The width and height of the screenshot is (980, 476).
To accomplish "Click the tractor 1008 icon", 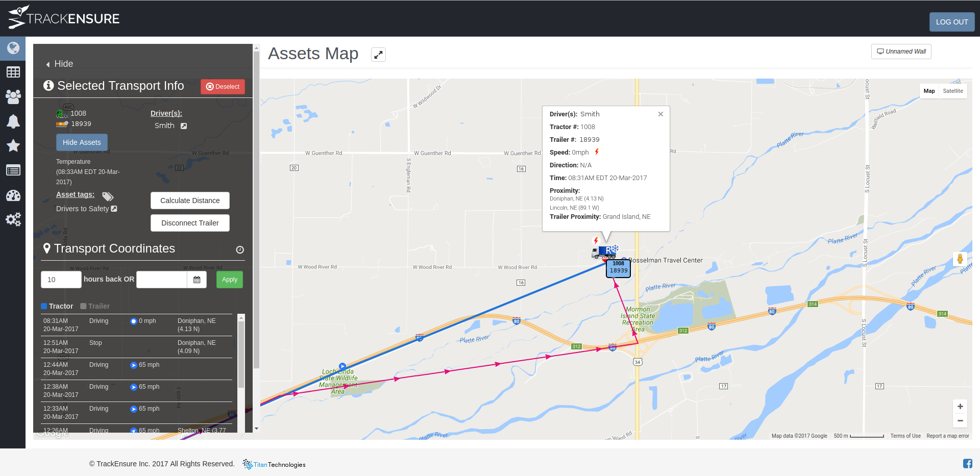I will click(x=62, y=114).
